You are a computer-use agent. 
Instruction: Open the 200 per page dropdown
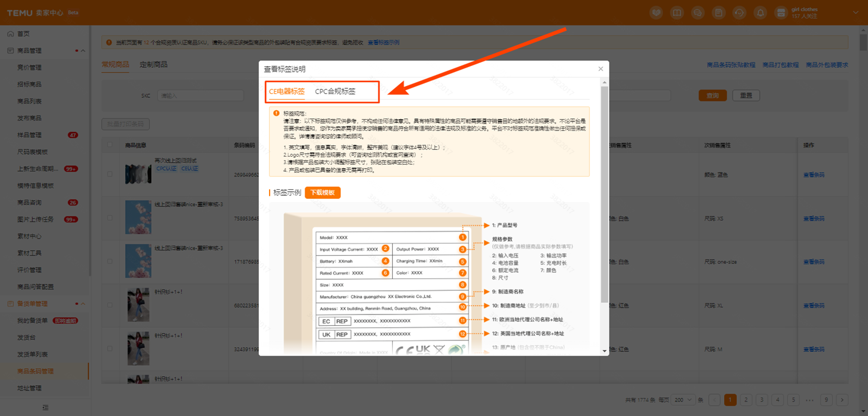(x=683, y=400)
